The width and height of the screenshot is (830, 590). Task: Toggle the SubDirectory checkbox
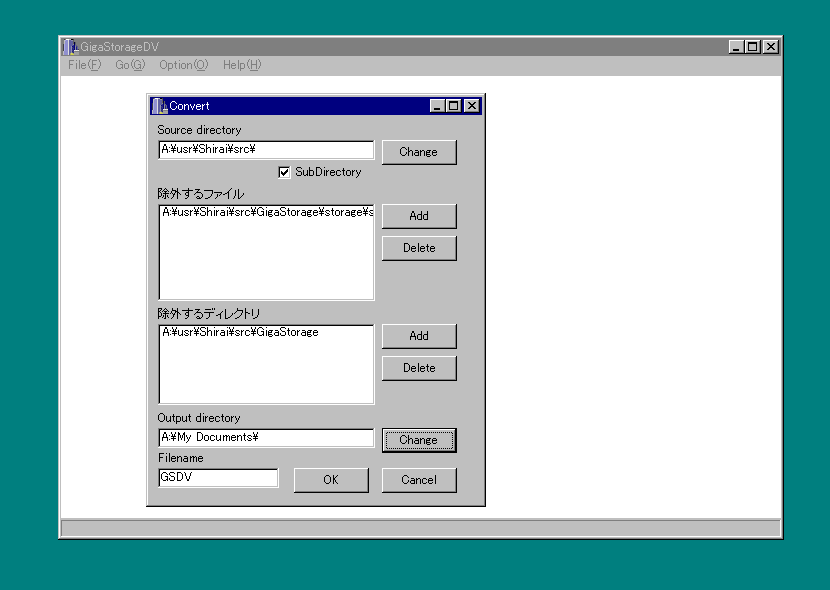284,172
